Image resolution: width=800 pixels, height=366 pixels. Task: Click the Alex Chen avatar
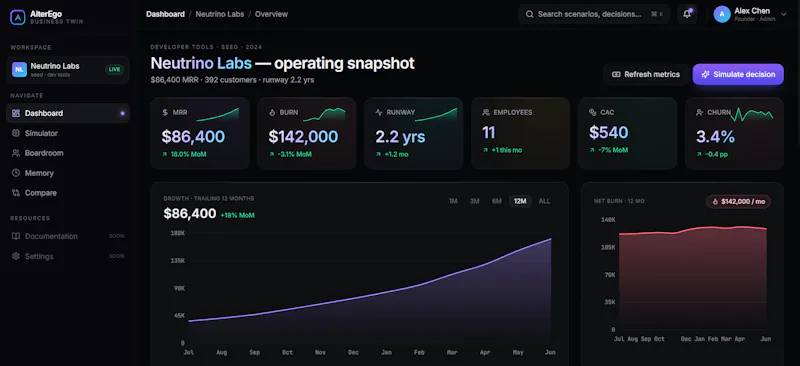tap(721, 14)
